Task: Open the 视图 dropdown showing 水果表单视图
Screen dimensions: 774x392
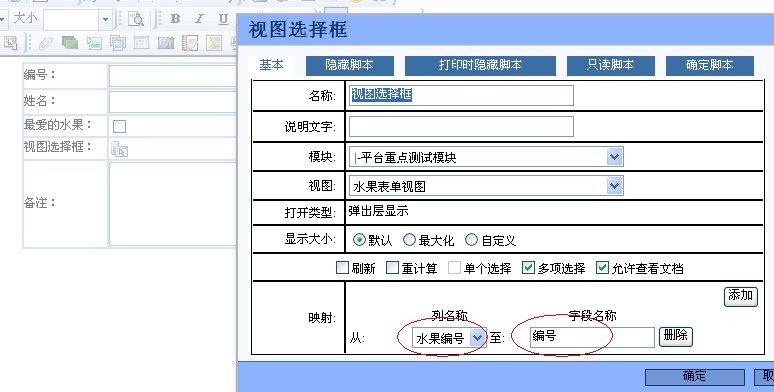Action: coord(486,186)
